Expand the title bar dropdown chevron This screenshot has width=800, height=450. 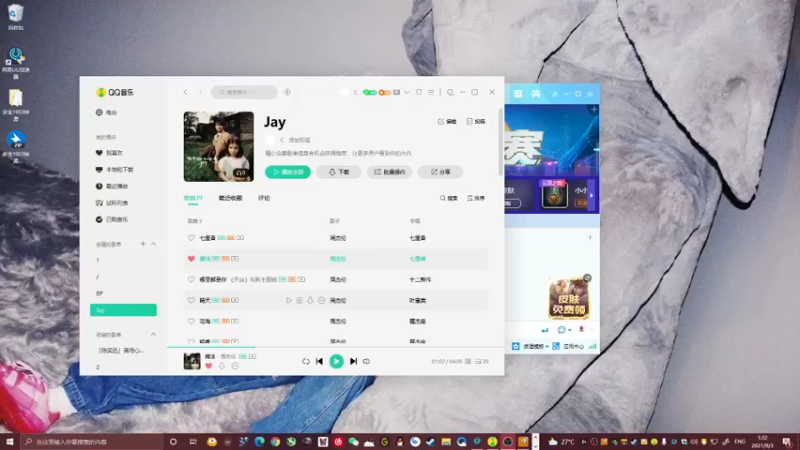click(407, 92)
